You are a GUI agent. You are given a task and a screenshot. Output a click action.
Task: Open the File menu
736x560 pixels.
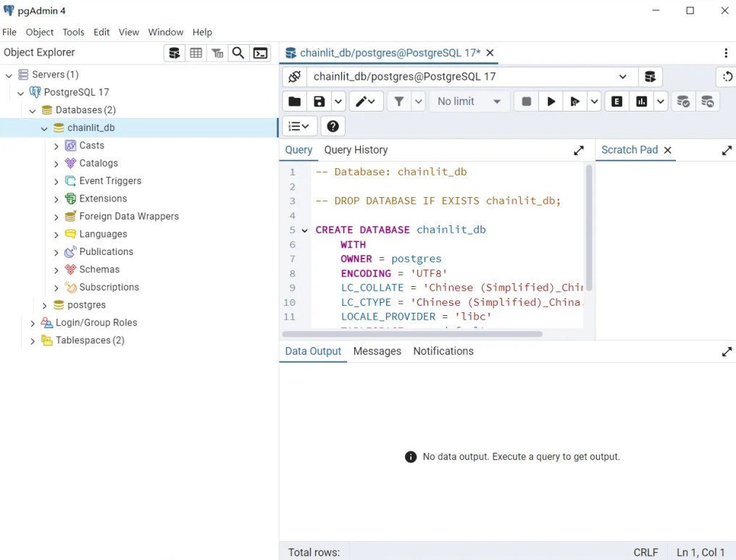point(9,32)
